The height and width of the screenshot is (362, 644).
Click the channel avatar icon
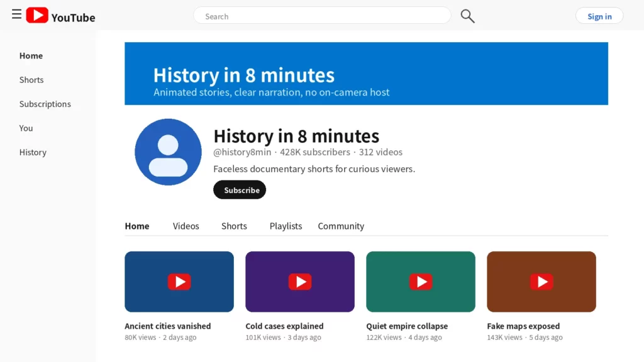point(168,152)
